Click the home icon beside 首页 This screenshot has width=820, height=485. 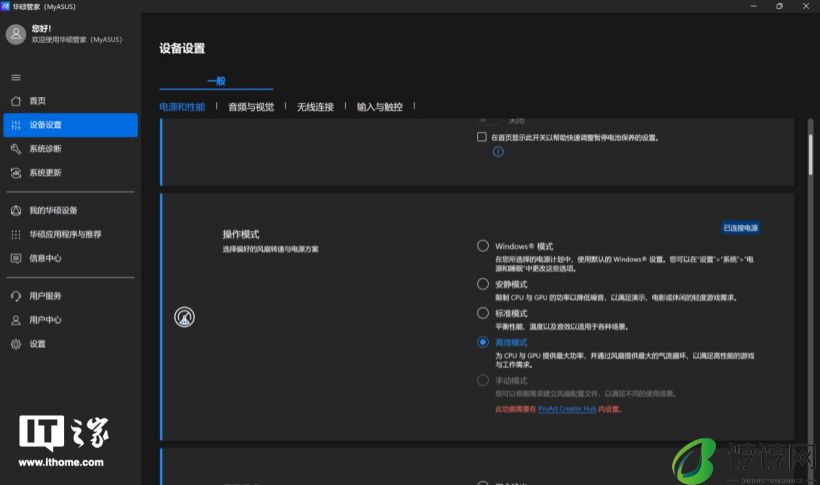[x=16, y=101]
